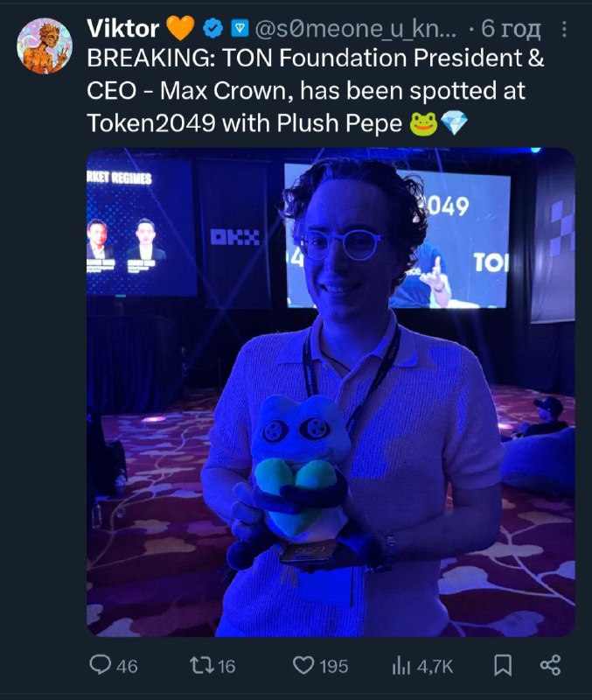The width and height of the screenshot is (592, 700).
Task: Open the share icon
Action: click(x=550, y=665)
